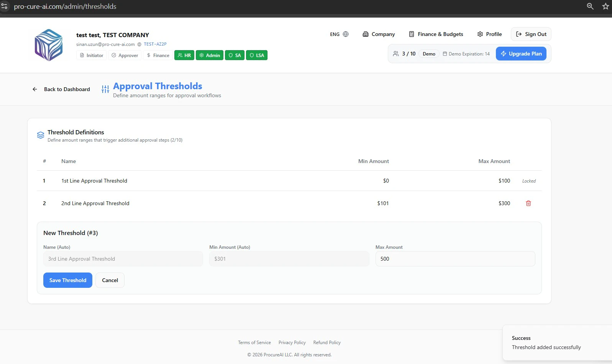Open Terms of Service link
Image resolution: width=612 pixels, height=364 pixels.
[254, 343]
